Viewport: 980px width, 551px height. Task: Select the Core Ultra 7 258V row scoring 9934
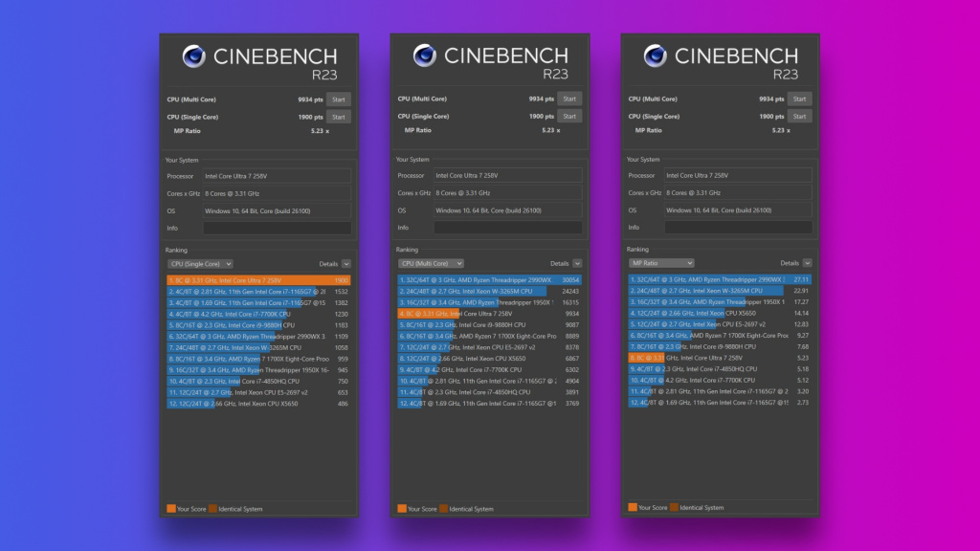489,314
